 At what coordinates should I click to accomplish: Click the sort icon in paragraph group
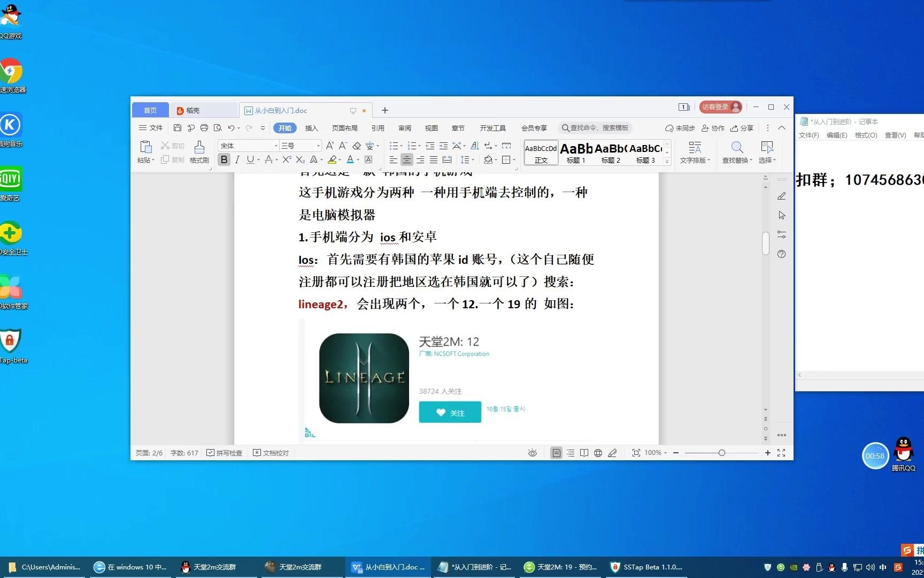(474, 146)
